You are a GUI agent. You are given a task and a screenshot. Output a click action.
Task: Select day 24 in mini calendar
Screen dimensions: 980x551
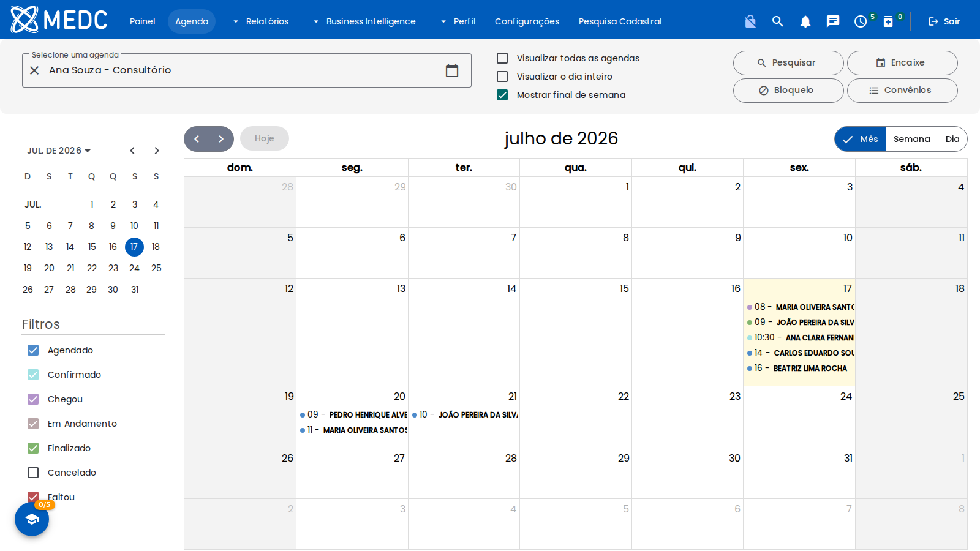[134, 268]
